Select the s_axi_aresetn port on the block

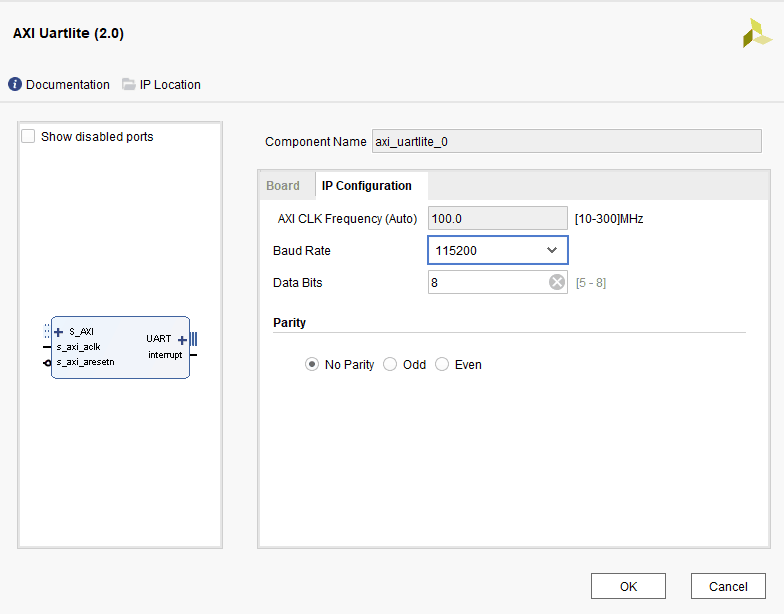click(84, 362)
